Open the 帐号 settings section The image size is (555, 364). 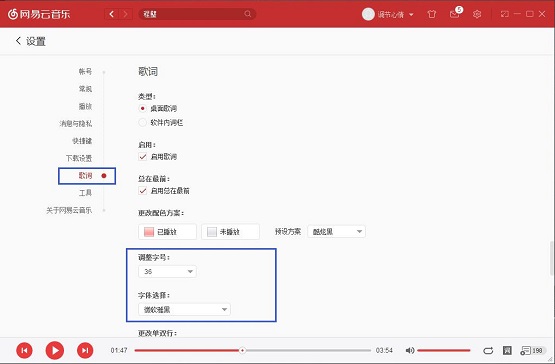tap(85, 72)
